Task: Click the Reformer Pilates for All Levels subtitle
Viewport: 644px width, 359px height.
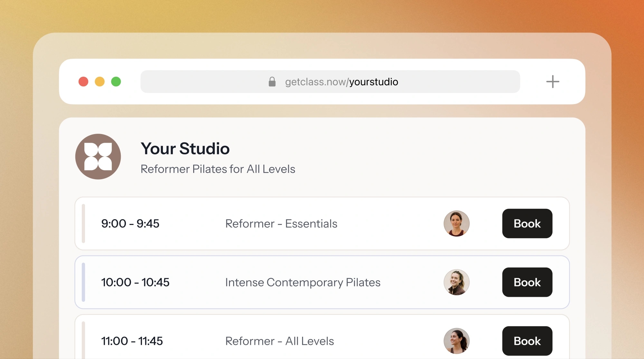Action: tap(218, 169)
